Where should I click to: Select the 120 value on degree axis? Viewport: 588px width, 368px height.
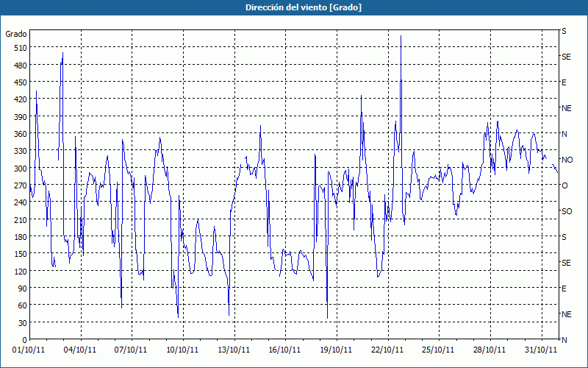click(x=21, y=271)
